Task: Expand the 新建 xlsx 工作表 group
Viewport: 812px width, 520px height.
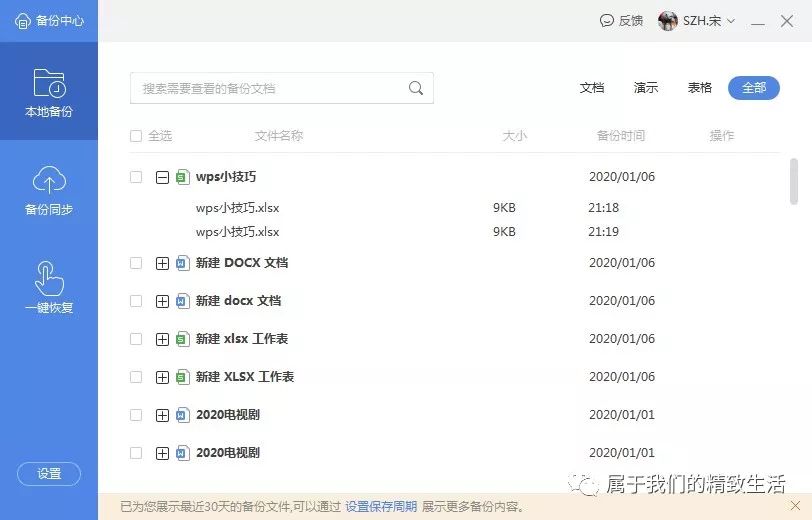Action: 162,340
